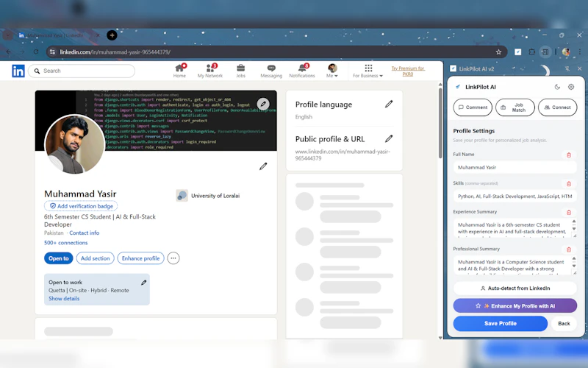
Task: Click Enhance My Profile with AI
Action: [x=515, y=305]
